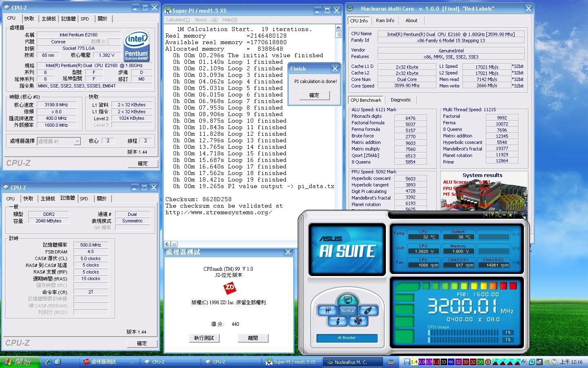Click the Intel Pentium logo in CPU-Z

136,46
